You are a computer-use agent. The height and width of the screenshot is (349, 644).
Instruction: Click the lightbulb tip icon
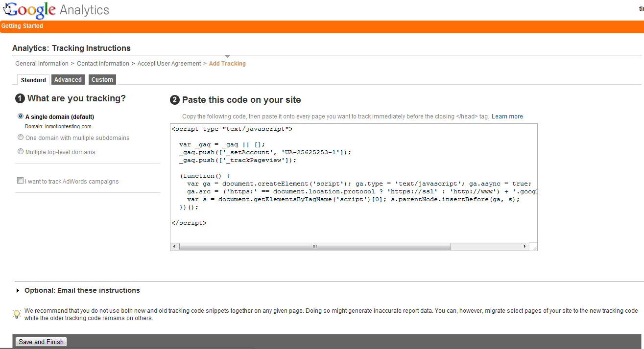tap(17, 314)
